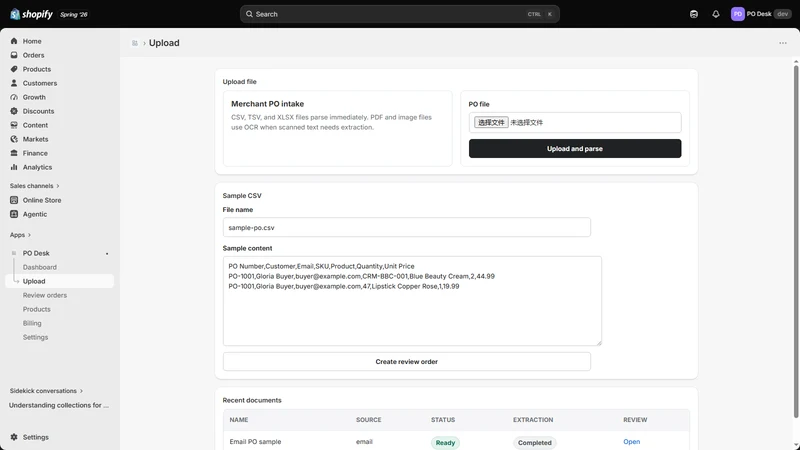
Task: Click the page vertical scrollbar
Action: [795, 240]
